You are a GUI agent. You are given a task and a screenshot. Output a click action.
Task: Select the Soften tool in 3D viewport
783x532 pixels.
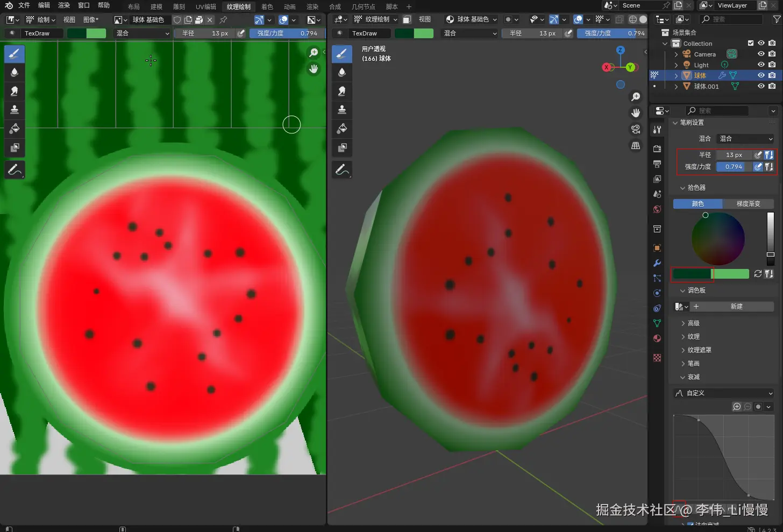pos(342,73)
